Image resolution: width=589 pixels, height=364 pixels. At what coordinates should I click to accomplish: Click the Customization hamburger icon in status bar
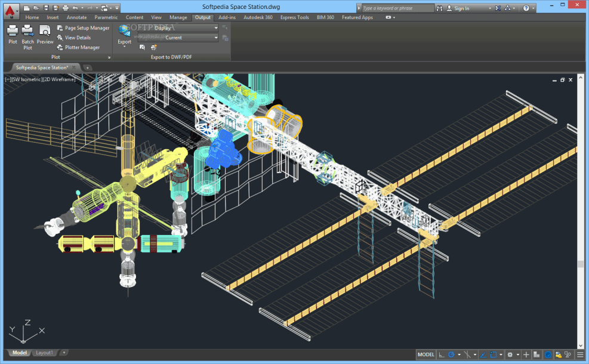point(580,354)
